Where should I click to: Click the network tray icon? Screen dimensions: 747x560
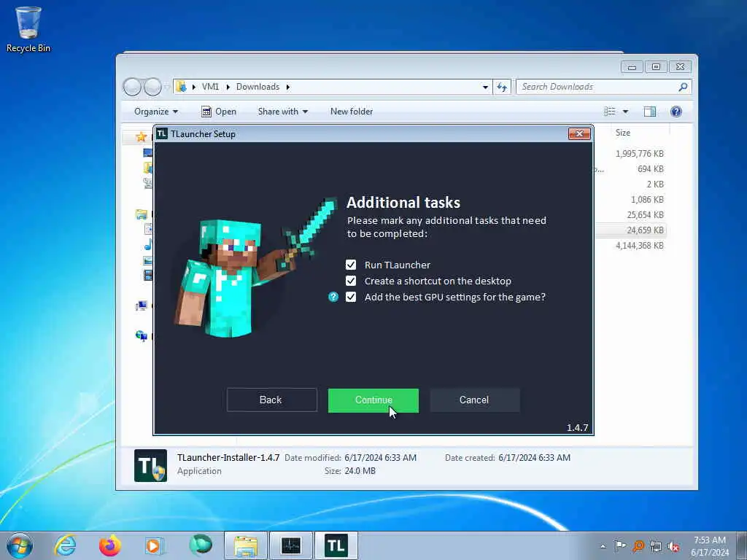pos(656,545)
